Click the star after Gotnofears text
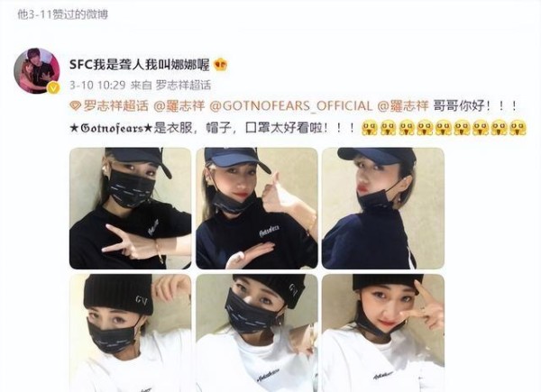 pos(148,128)
